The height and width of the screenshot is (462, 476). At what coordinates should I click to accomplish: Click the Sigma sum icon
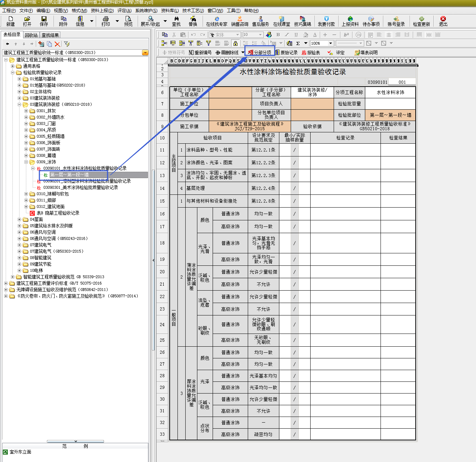click(x=298, y=43)
